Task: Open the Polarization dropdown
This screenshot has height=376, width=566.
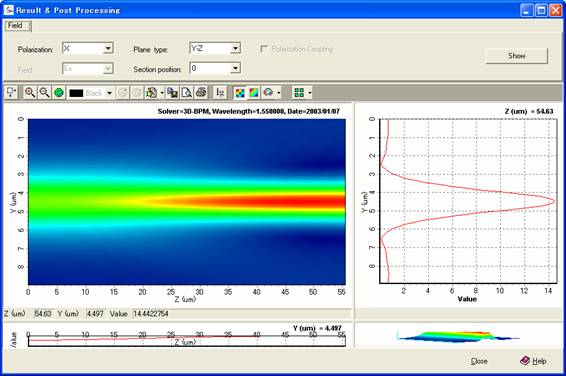Action: 108,48
